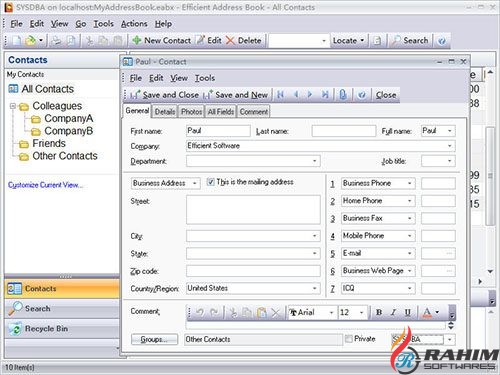Toggle Italic in comment editor
Viewport: 500px width, 375px height.
click(393, 312)
